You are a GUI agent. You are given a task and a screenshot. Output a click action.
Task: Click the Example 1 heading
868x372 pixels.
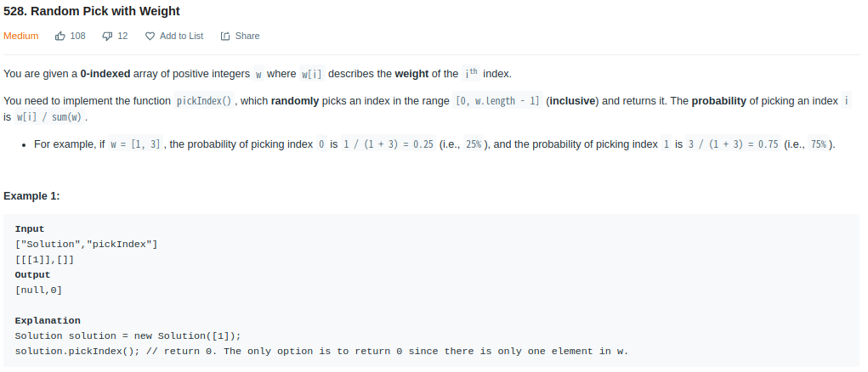point(31,196)
